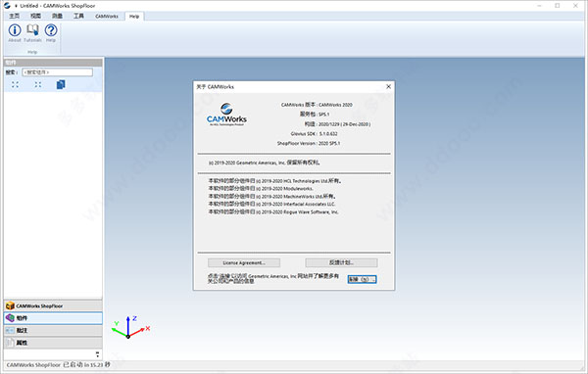
Task: Switch to the 主页 ribbon tab
Action: point(15,16)
